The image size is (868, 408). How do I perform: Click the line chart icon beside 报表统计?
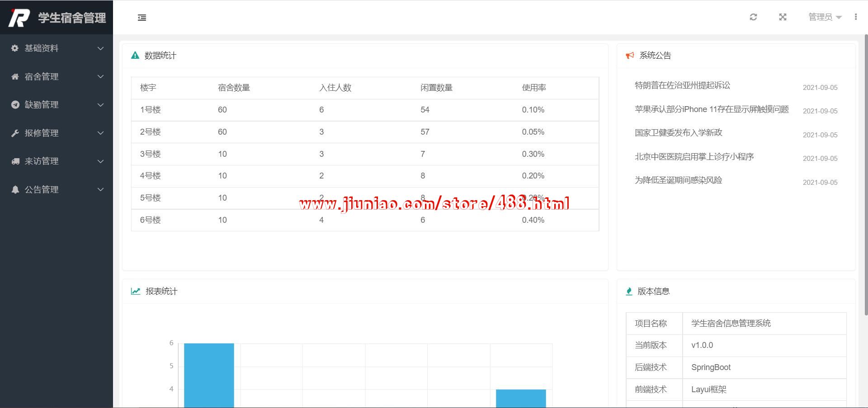pyautogui.click(x=136, y=291)
